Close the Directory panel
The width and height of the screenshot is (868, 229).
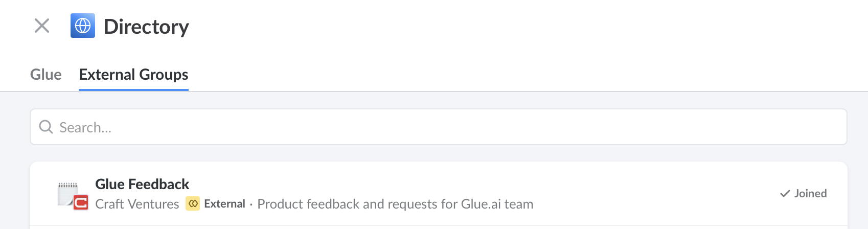tap(42, 26)
